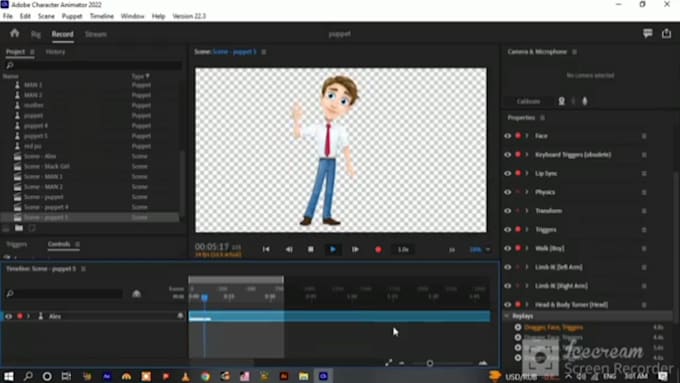Open After Effects from the taskbar
The image size is (680, 383).
[x=107, y=376]
